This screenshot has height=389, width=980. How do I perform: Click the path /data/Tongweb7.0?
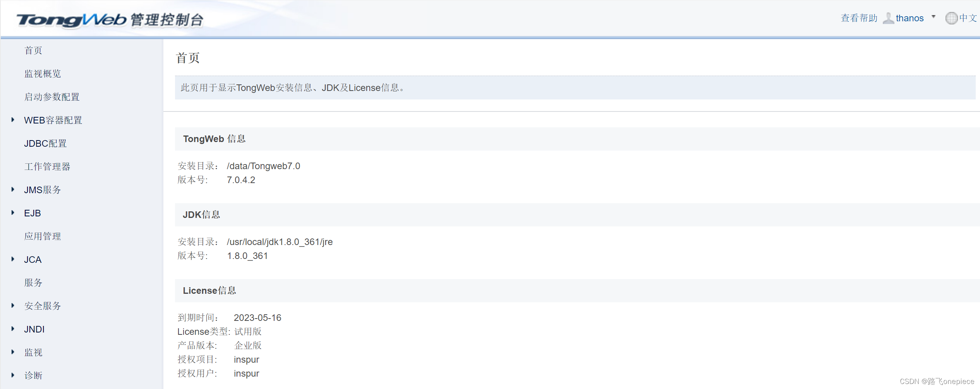tap(264, 166)
